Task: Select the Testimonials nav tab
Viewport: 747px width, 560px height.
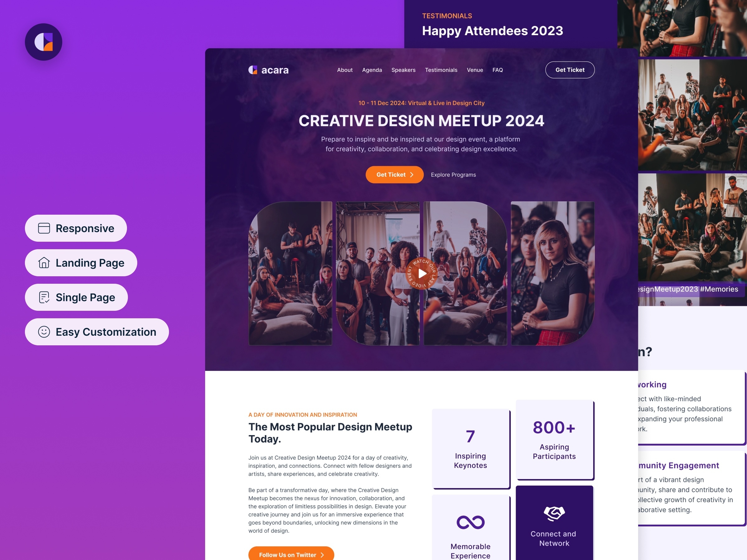Action: 441,70
